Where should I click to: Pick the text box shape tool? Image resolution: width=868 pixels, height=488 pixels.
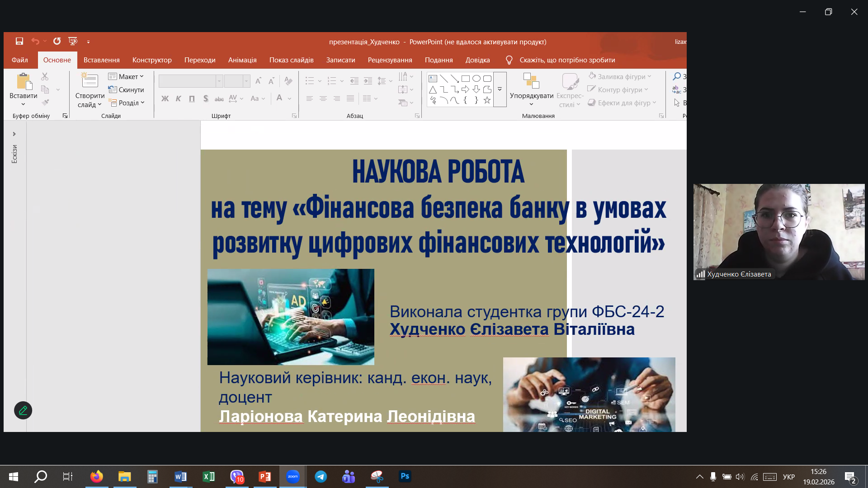[x=433, y=79]
